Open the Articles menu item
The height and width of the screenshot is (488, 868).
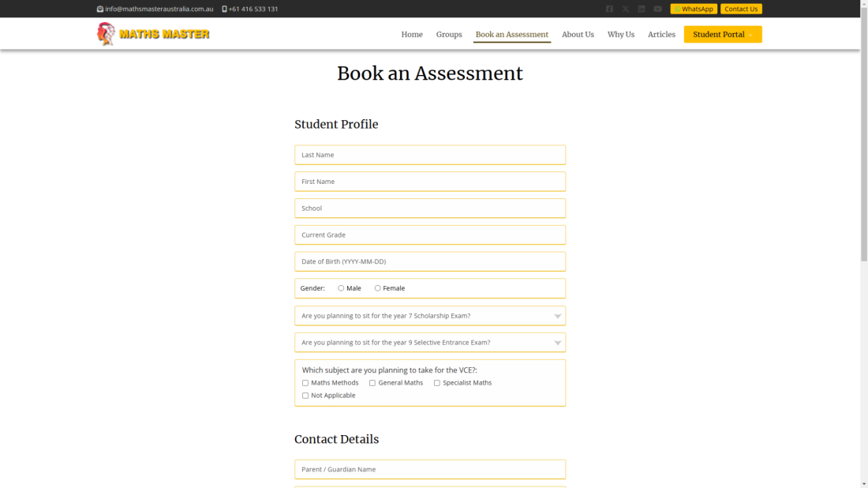point(661,34)
